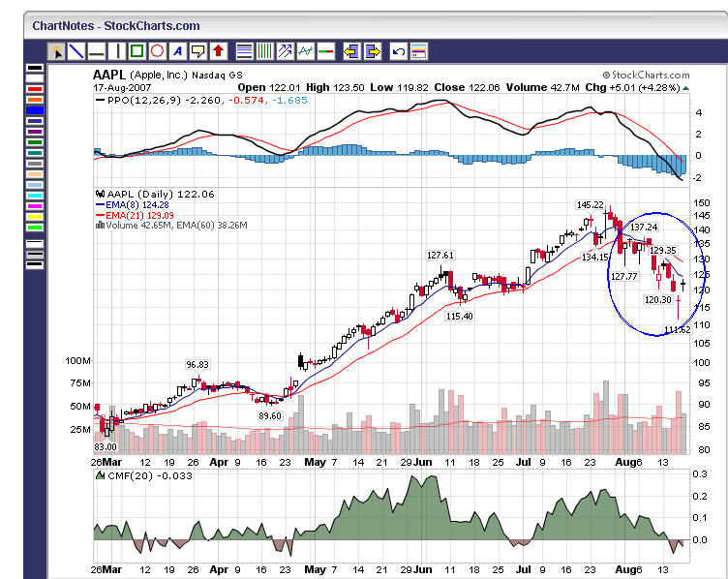This screenshot has width=728, height=579.
Task: Set the thick line width option
Action: pos(35,265)
